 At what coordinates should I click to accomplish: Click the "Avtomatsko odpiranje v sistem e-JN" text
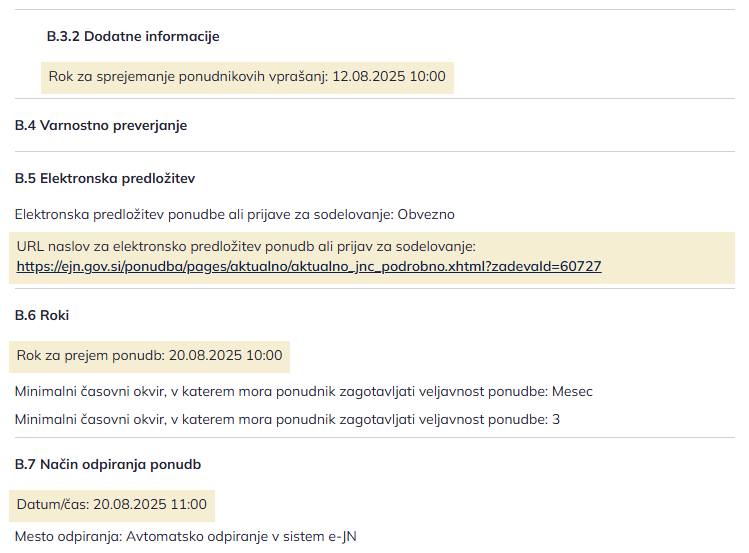point(241,537)
